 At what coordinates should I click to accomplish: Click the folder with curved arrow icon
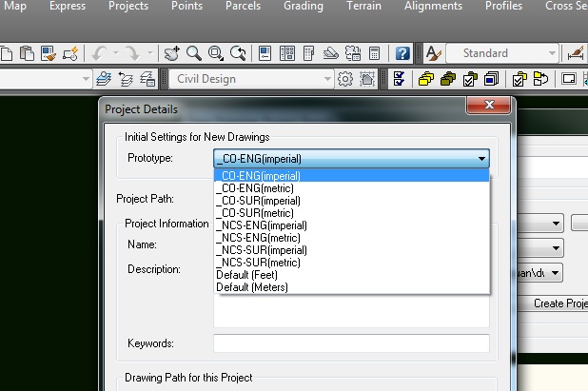click(540, 79)
